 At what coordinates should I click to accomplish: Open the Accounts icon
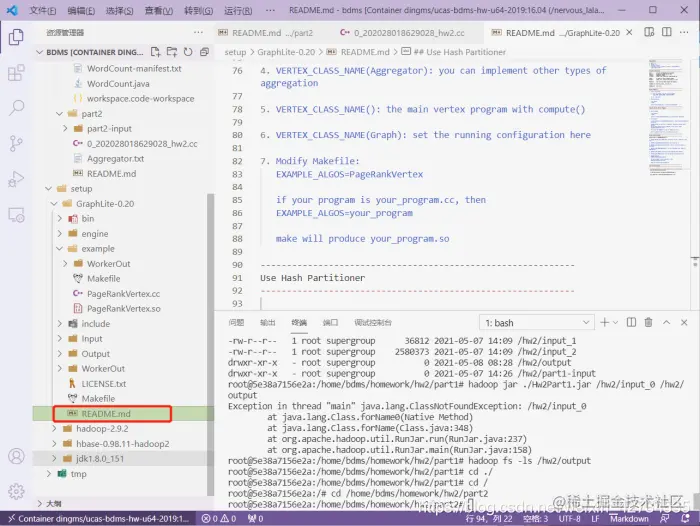pyautogui.click(x=16, y=456)
